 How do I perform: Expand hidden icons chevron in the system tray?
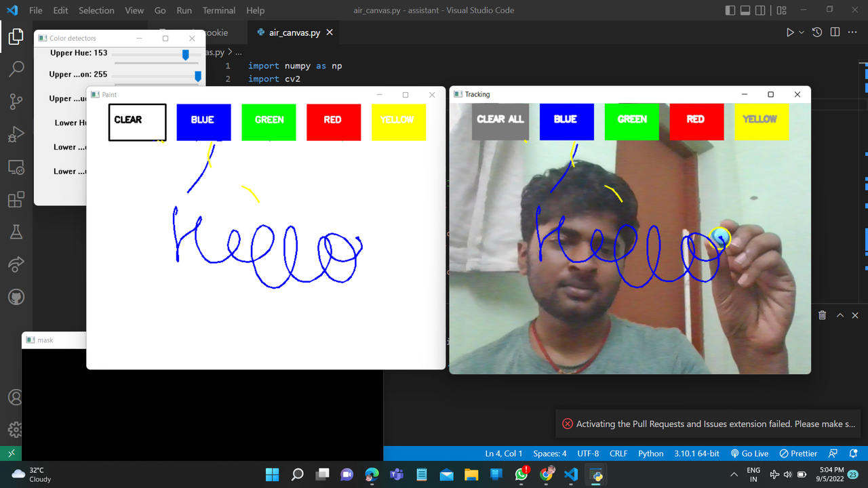733,474
